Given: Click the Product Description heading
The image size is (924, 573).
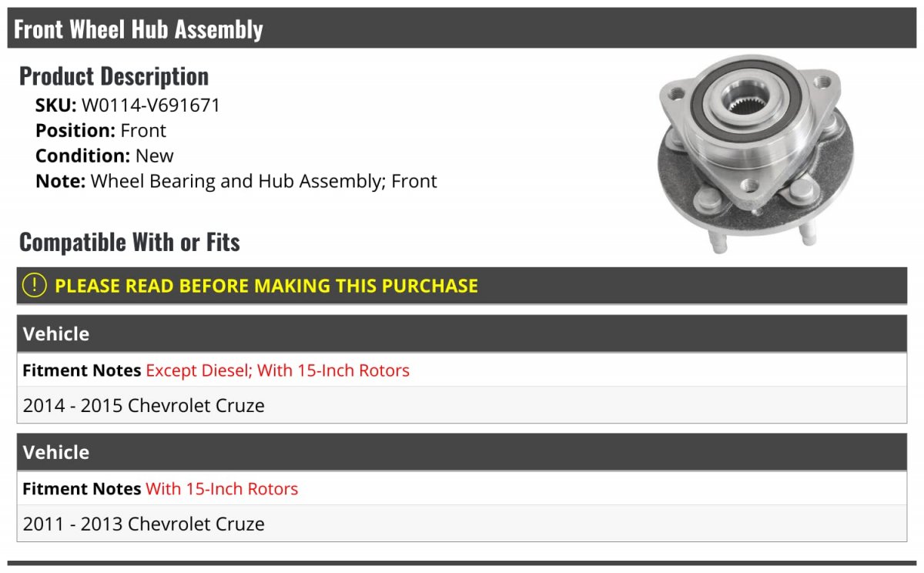Looking at the screenshot, I should tap(114, 76).
